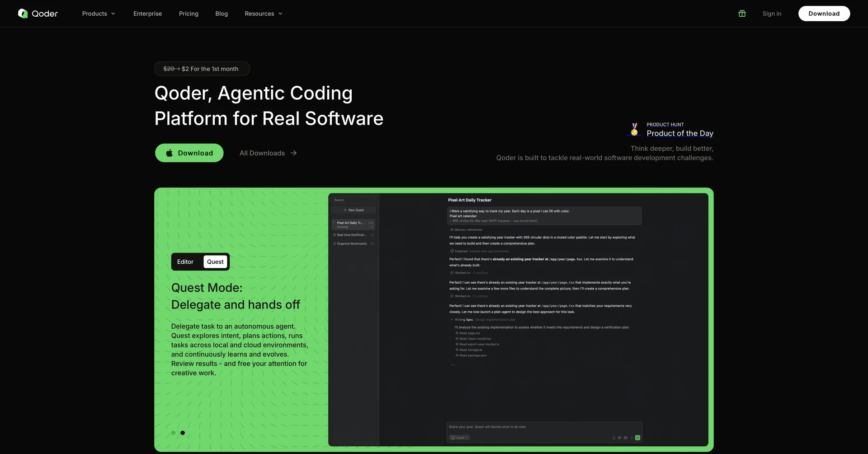
Task: Click the Sign in link
Action: tap(772, 14)
